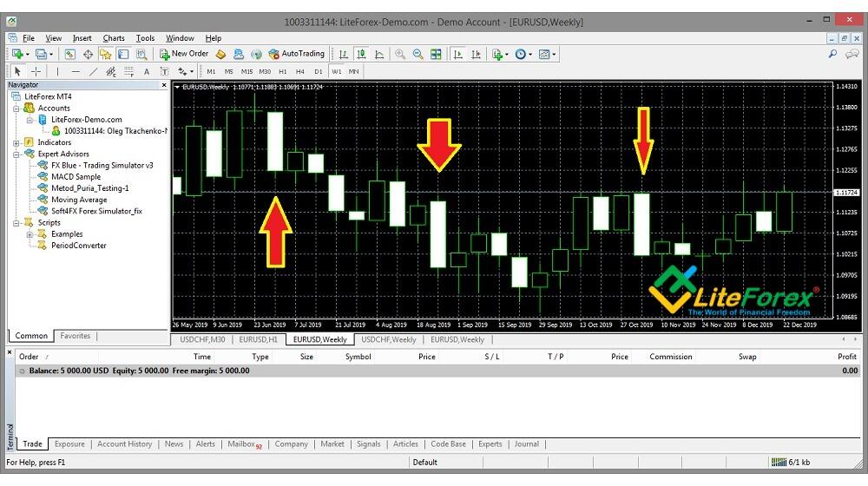Collapse the Expert Advisors tree node
The image size is (868, 486).
pyautogui.click(x=16, y=154)
